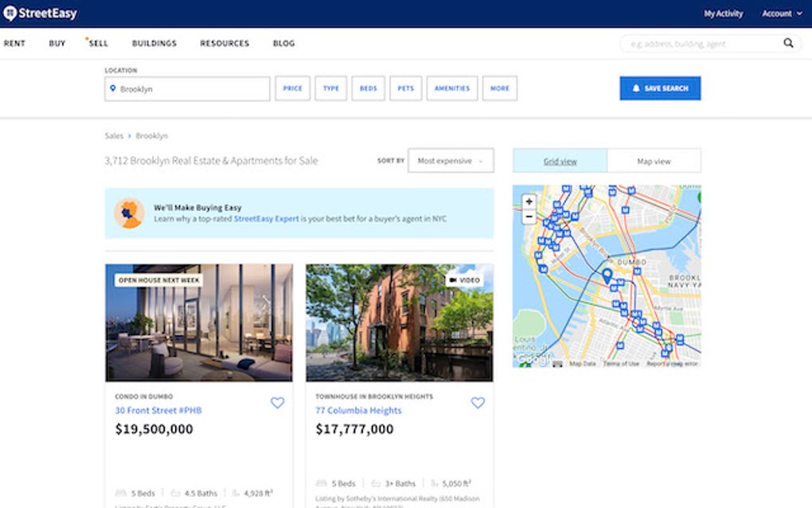Open the Beds filter
The width and height of the screenshot is (812, 508).
[x=368, y=88]
